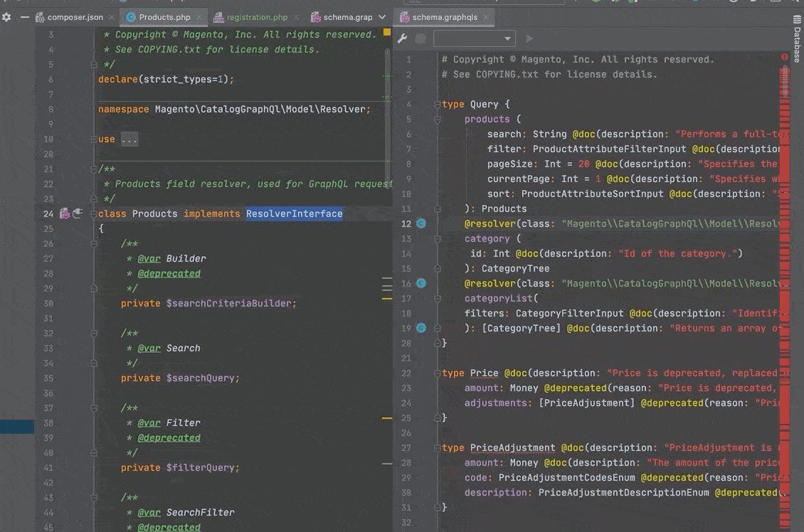
Task: Open the GraphQL endpoint dropdown
Action: [x=474, y=38]
